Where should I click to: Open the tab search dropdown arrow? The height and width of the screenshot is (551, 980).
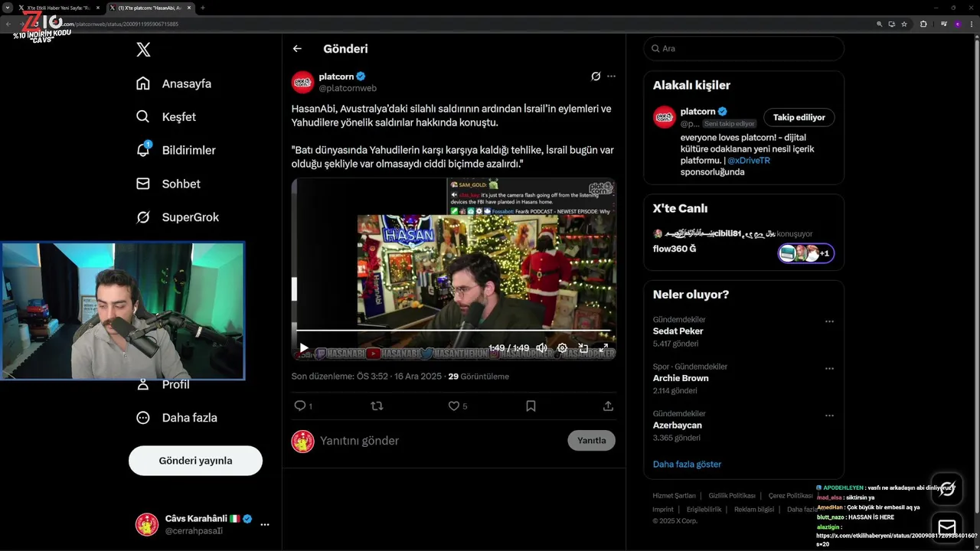[x=7, y=8]
